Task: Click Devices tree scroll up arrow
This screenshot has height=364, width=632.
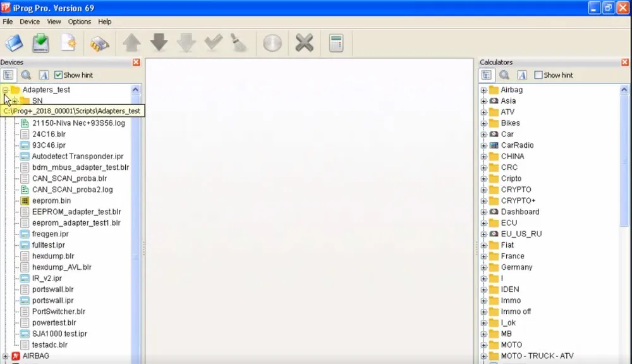Action: pos(135,90)
